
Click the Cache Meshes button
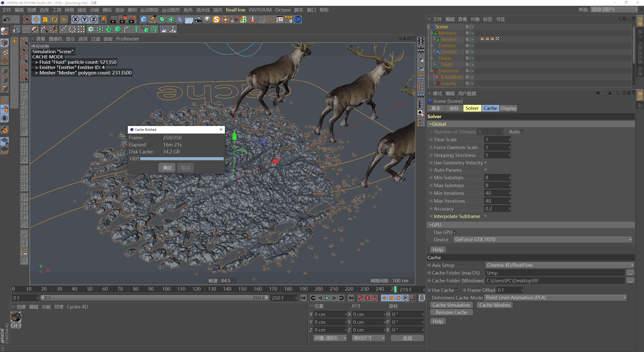click(x=495, y=305)
